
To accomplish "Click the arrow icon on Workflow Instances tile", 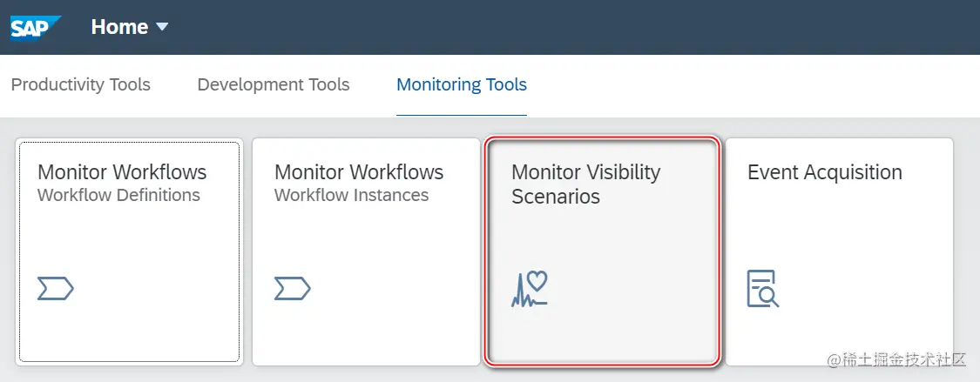I will tap(293, 288).
